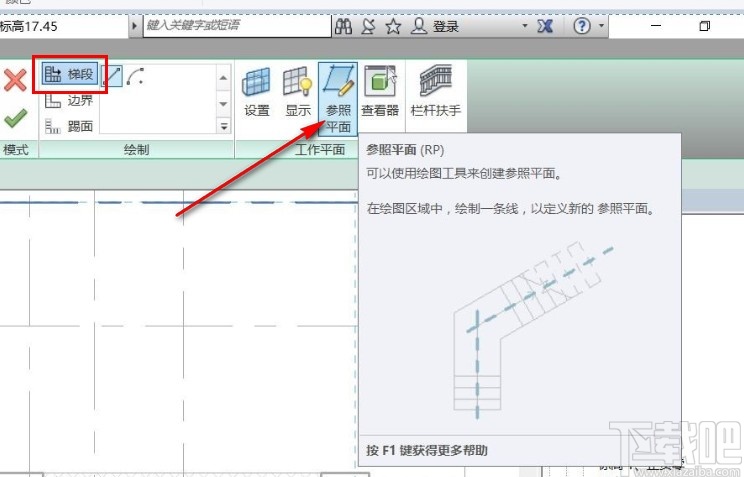Viewport: 744px width, 477px height.
Task: Open the Autodesk Exchange X icon
Action: click(x=545, y=26)
